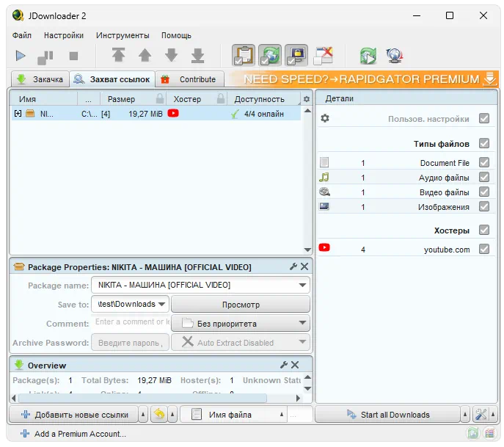Open add-links button arrow menu
504x447 pixels.
(143, 414)
